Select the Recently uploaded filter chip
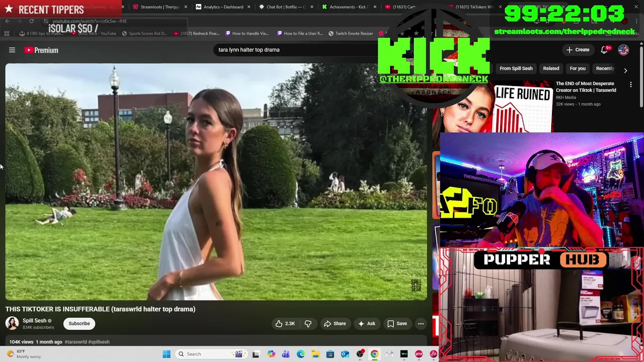644x362 pixels. click(x=605, y=68)
